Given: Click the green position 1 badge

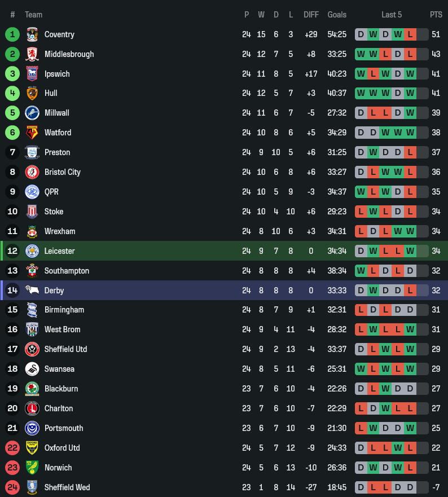Looking at the screenshot, I should point(12,34).
